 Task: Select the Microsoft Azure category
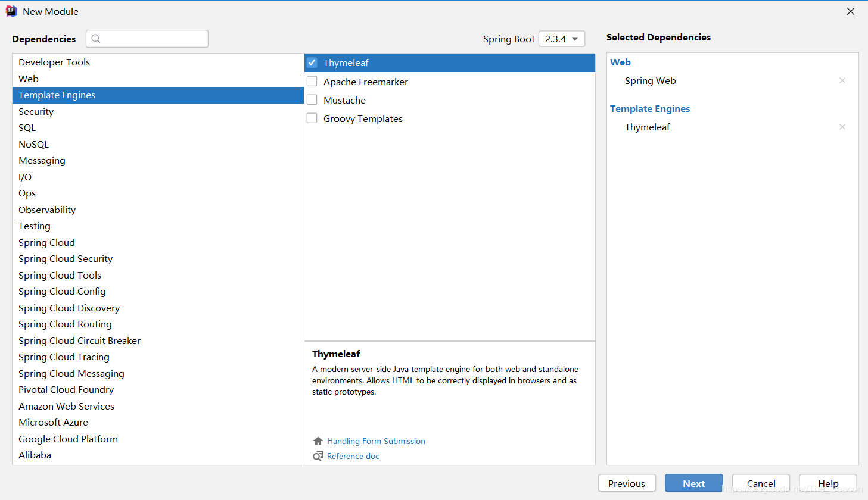[158, 423]
